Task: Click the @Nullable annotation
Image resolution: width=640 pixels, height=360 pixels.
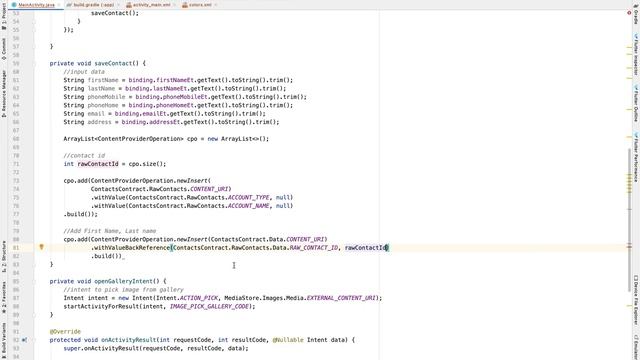Action: click(288, 340)
